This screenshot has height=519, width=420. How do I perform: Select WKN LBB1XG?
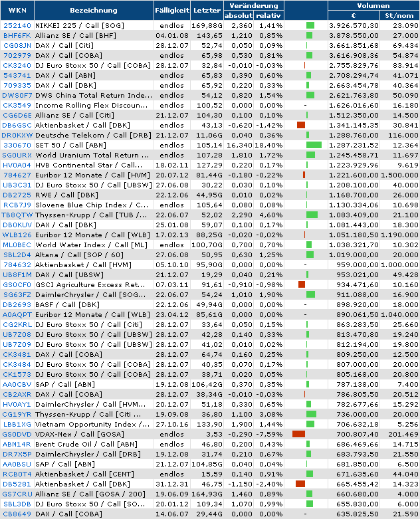(x=17, y=424)
